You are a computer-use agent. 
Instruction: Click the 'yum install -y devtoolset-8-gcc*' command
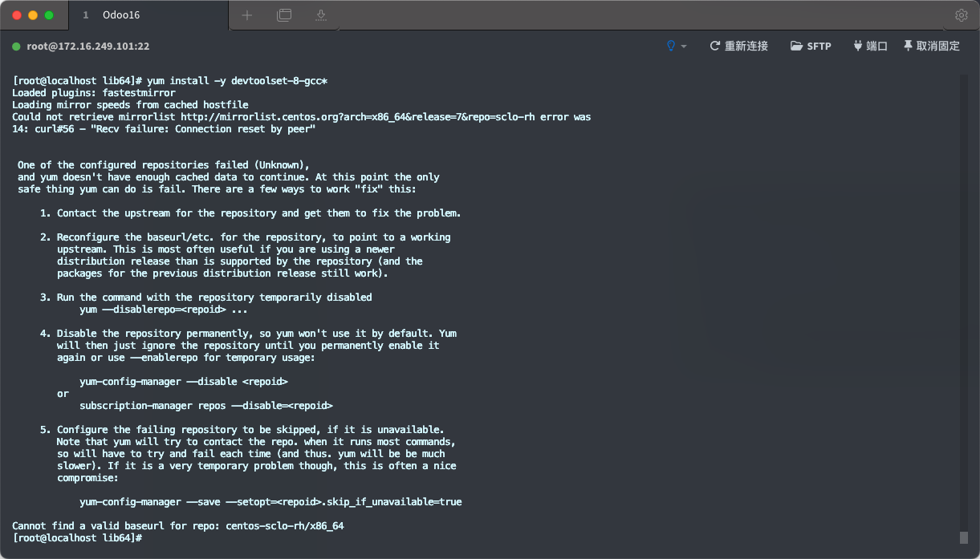coord(238,81)
